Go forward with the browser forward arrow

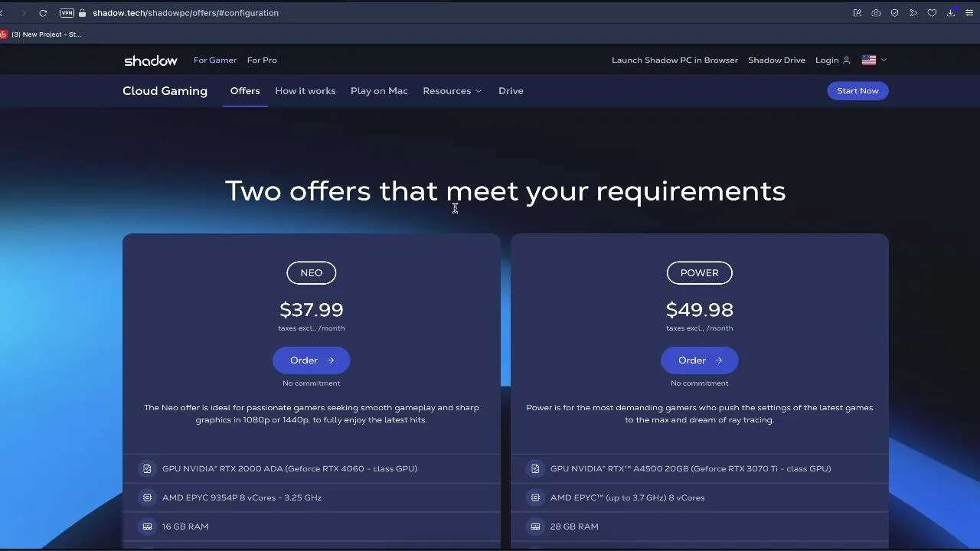pos(24,13)
